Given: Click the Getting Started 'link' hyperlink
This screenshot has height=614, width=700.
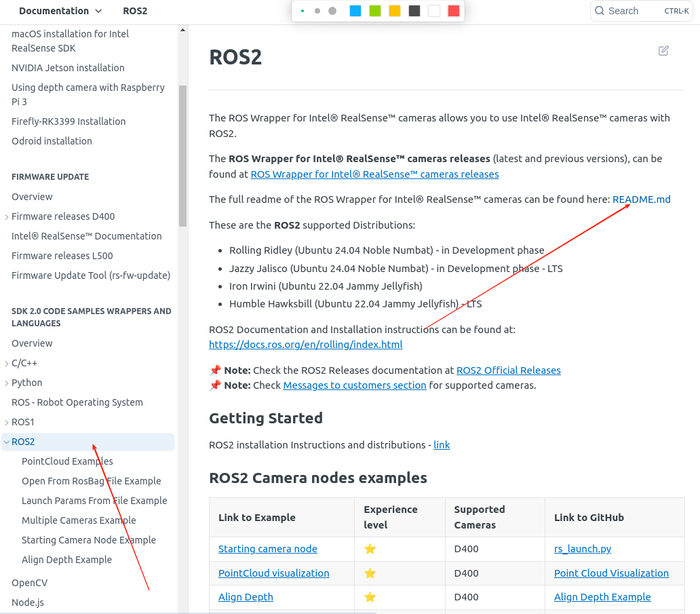Looking at the screenshot, I should point(442,445).
